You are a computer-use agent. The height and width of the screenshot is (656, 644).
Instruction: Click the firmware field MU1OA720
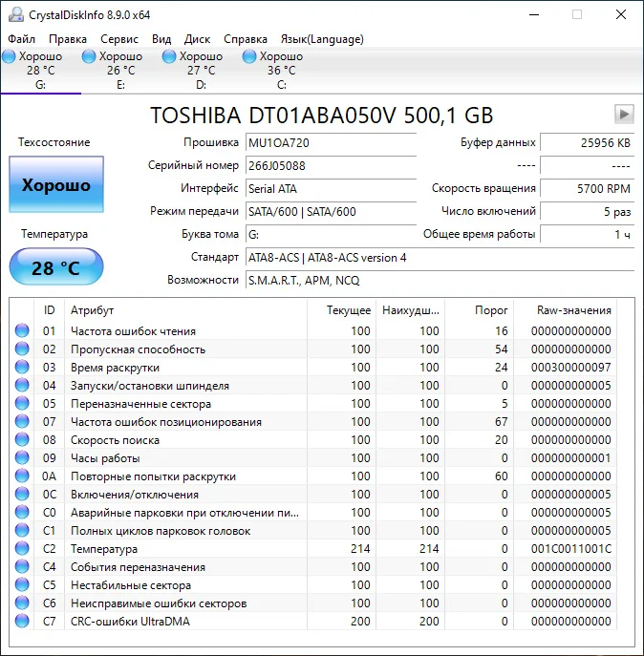(x=331, y=142)
